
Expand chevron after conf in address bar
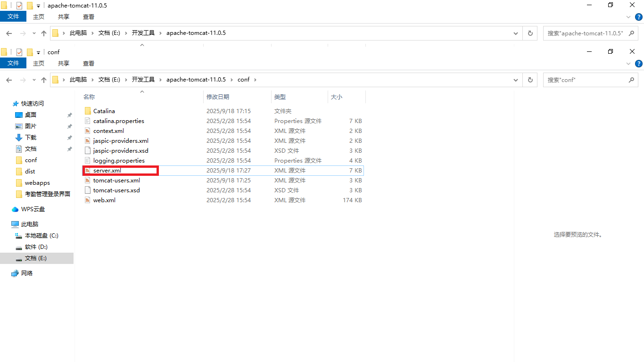pos(256,80)
